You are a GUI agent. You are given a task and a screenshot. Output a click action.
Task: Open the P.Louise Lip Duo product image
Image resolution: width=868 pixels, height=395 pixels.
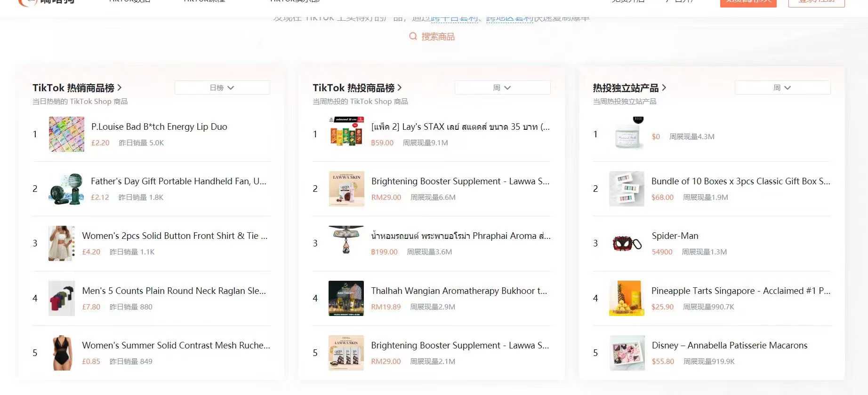[x=66, y=134]
